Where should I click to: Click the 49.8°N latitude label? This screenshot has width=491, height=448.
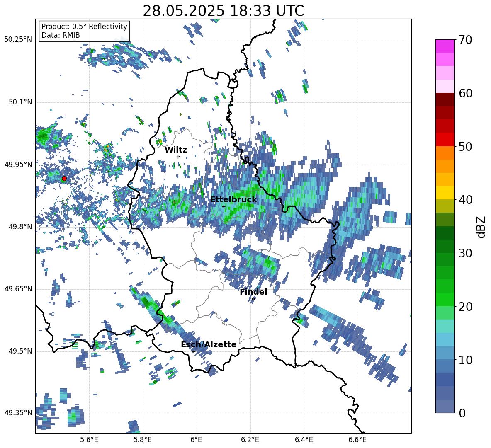click(x=20, y=227)
